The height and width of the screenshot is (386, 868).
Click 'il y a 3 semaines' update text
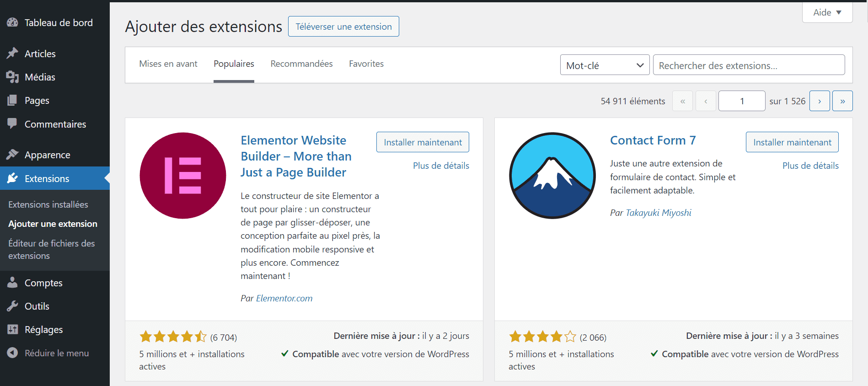[x=807, y=336]
